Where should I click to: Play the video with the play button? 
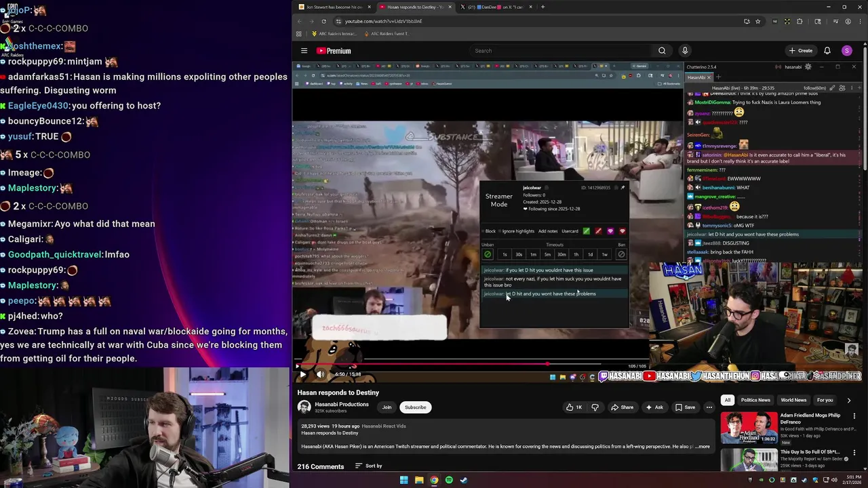point(302,374)
